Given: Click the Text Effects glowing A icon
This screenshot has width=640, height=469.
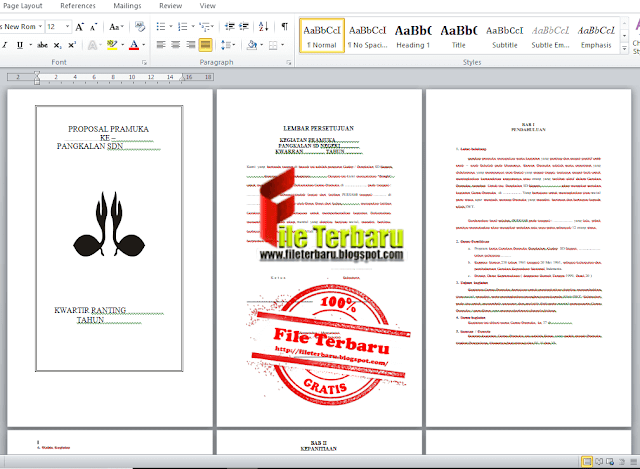Looking at the screenshot, I should coord(93,45).
